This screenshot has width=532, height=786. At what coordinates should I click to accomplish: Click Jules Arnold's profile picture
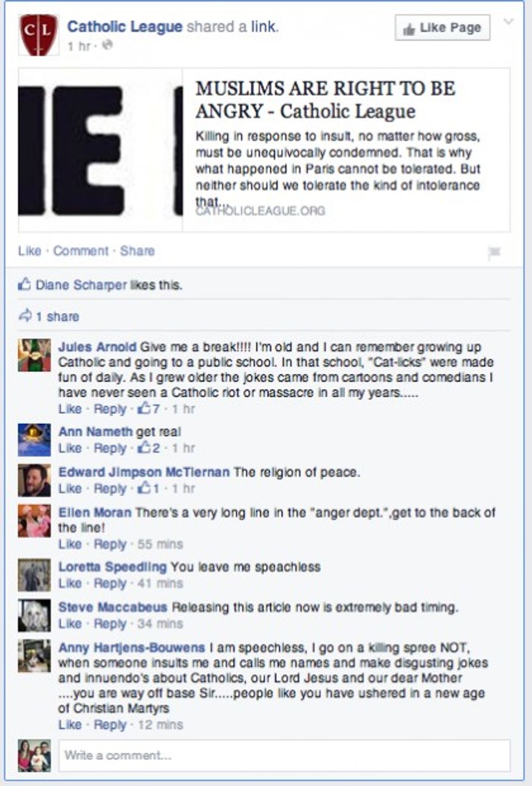(34, 355)
